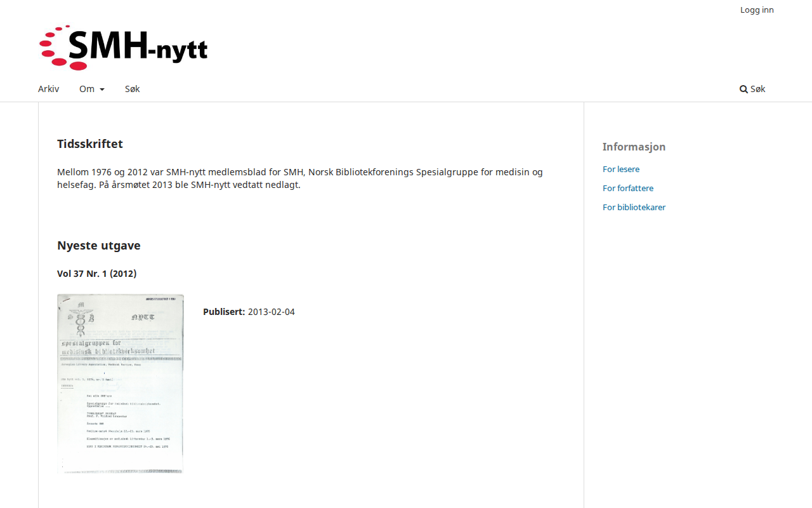Click the Nyeste utgave heading
This screenshot has height=508, width=812.
coord(98,246)
